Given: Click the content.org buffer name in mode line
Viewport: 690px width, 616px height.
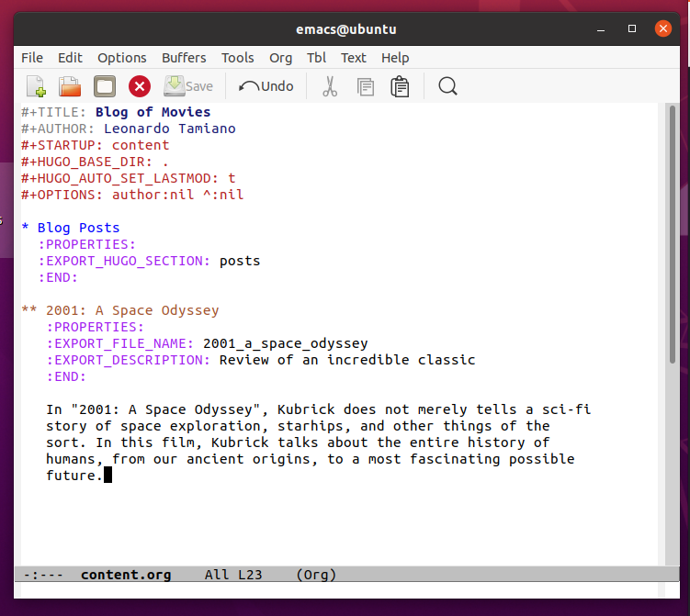Looking at the screenshot, I should pos(126,575).
